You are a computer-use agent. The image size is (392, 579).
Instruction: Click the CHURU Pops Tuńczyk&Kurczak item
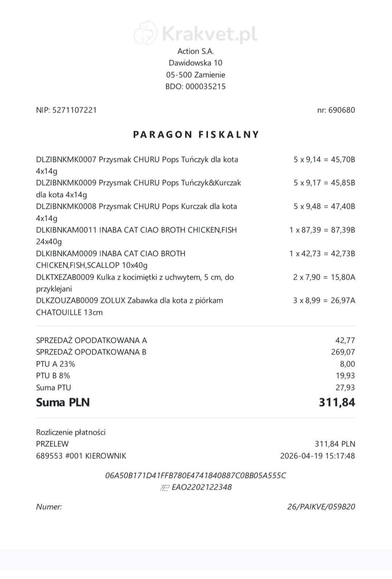click(196, 189)
